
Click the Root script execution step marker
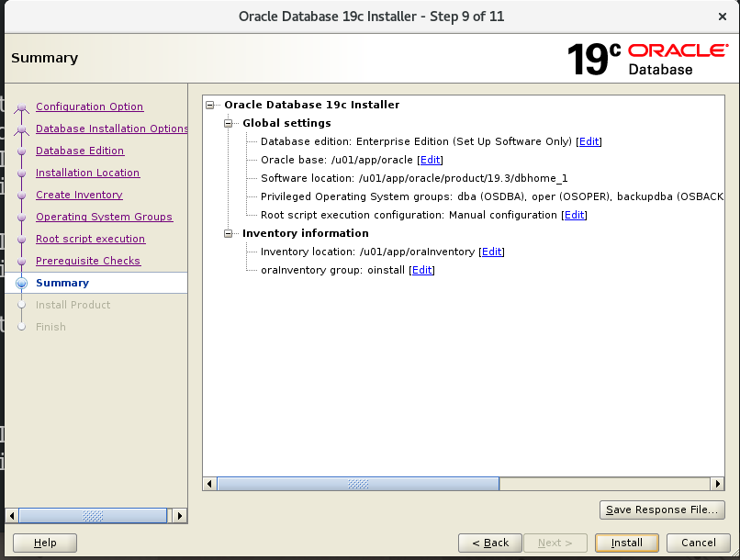[x=21, y=240]
